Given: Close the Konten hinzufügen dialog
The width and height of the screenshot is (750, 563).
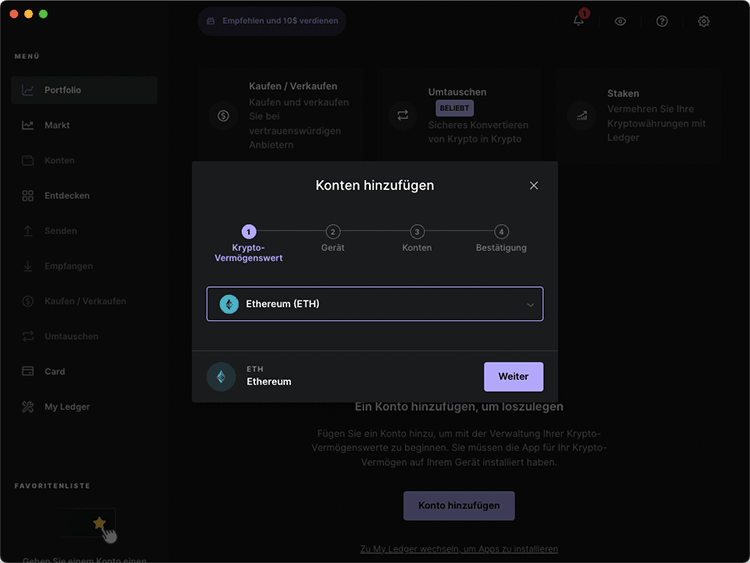Looking at the screenshot, I should pyautogui.click(x=534, y=186).
